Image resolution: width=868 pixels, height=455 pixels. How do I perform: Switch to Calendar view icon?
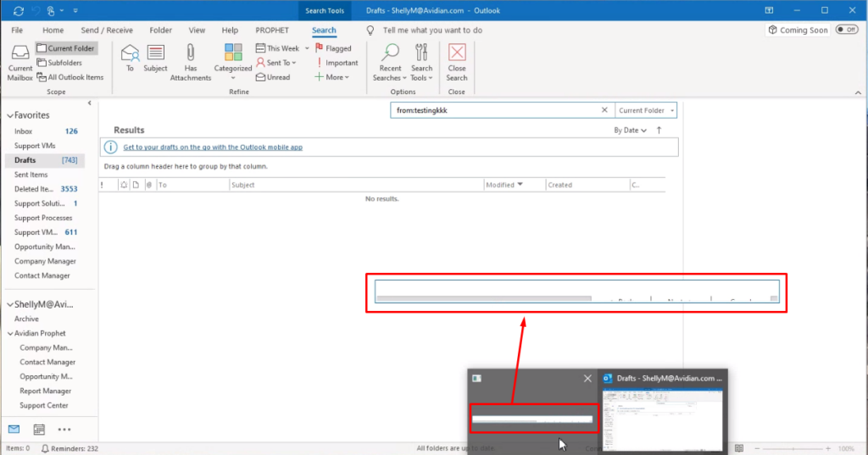tap(39, 429)
